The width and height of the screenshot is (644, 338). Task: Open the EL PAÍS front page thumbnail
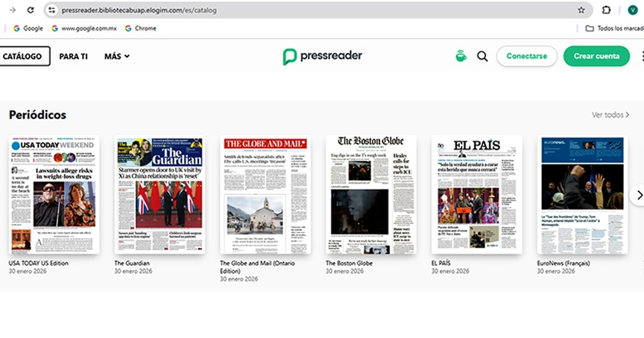pos(477,196)
